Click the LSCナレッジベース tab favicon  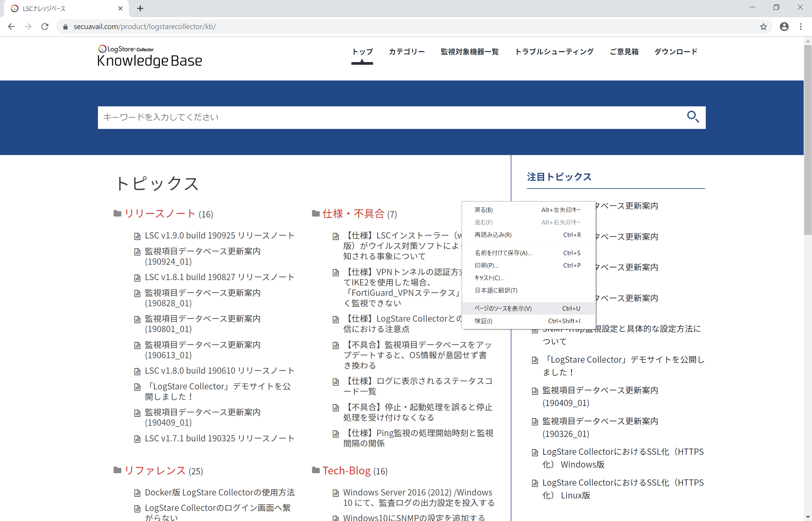(15, 8)
